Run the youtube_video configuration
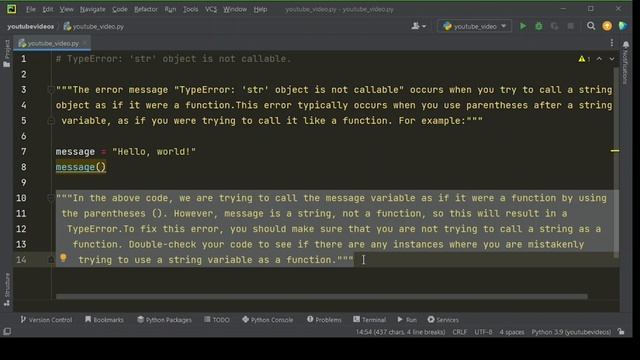Screen dimensions: 640x360 point(523,26)
